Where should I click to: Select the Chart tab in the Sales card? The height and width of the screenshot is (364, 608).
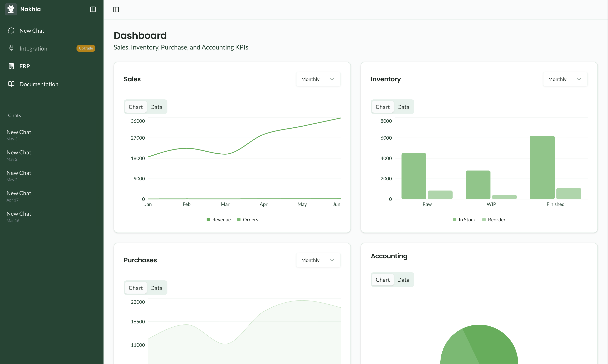(136, 107)
